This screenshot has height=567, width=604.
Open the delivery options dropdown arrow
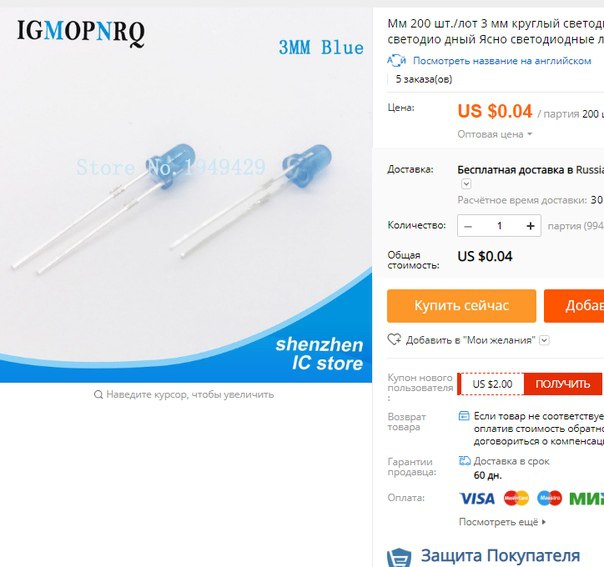tap(466, 184)
